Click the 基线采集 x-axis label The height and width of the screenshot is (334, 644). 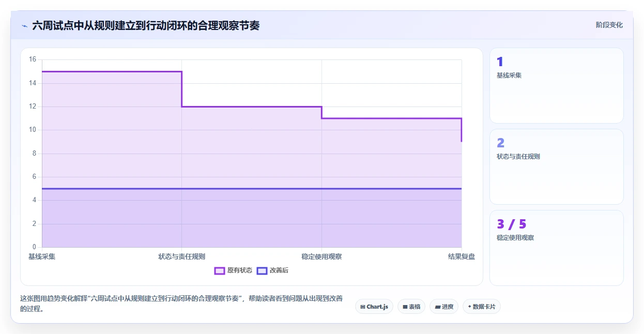point(42,256)
